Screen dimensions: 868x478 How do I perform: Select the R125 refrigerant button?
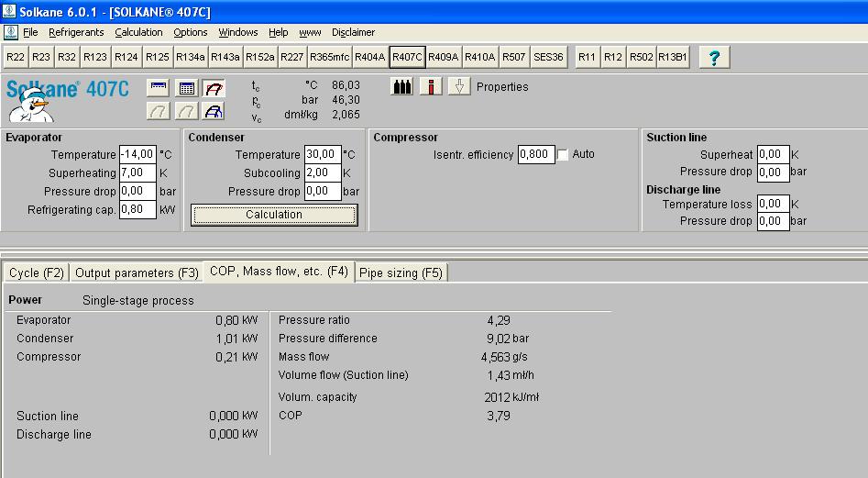tap(158, 57)
